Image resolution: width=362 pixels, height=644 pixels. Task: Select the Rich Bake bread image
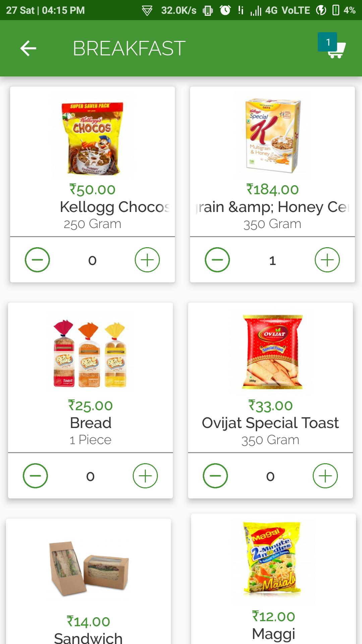click(90, 353)
